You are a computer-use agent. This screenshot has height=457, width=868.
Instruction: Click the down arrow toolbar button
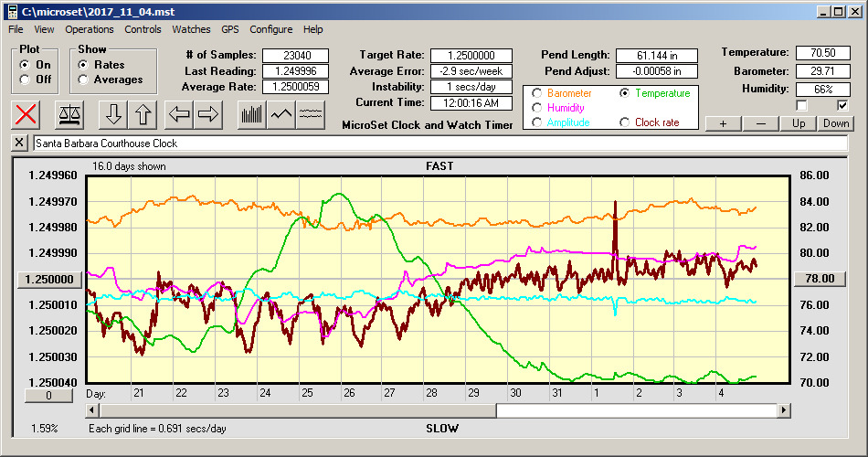tap(113, 114)
